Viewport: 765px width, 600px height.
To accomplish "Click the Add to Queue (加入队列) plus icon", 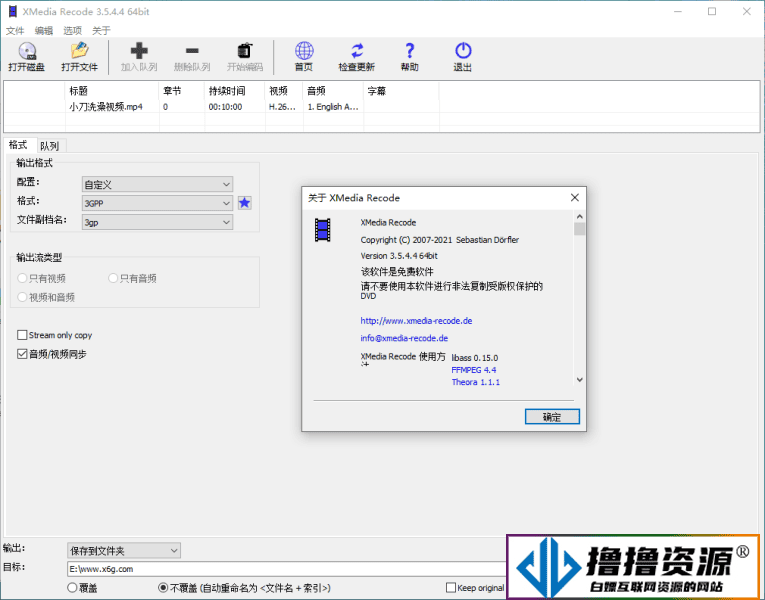I will point(139,51).
